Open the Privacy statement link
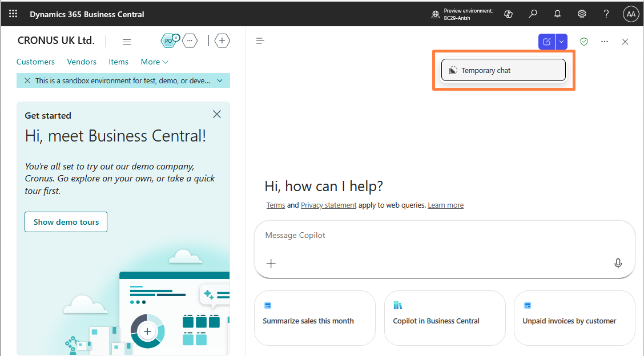 (x=329, y=205)
